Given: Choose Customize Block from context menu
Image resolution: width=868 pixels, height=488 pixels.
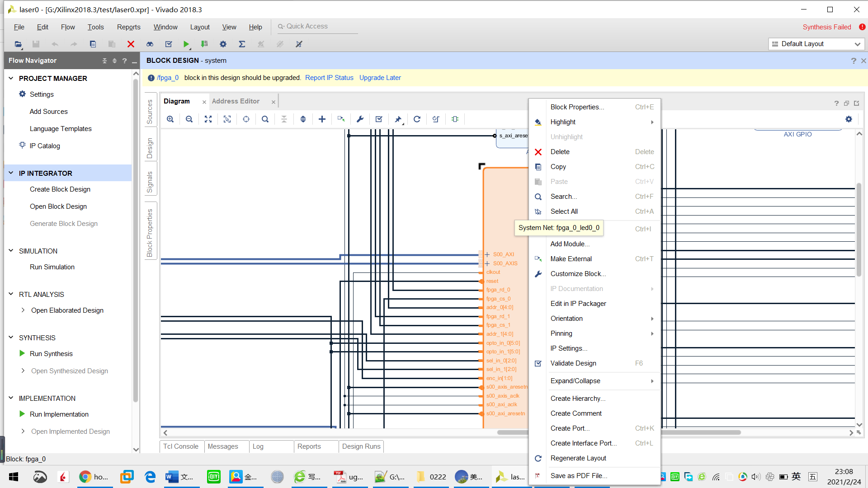Looking at the screenshot, I should pyautogui.click(x=578, y=274).
